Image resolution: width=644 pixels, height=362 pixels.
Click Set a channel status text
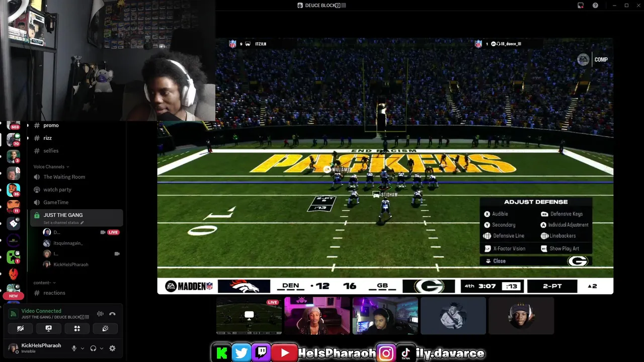pos(61,223)
